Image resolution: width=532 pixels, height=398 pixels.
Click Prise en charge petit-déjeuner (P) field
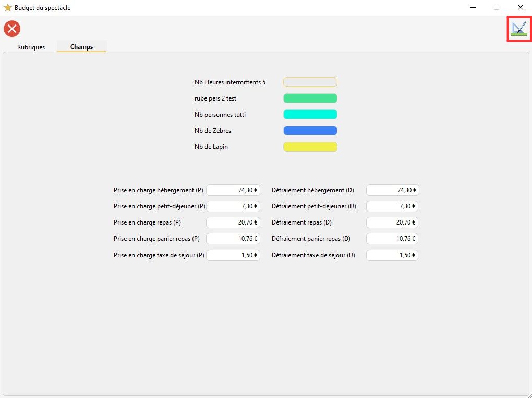[233, 206]
